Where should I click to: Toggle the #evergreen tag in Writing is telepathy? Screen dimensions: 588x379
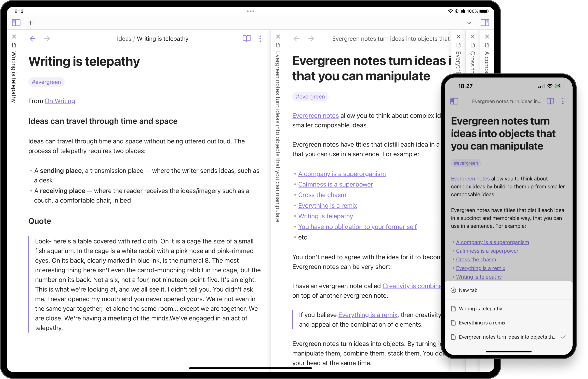[x=46, y=82]
